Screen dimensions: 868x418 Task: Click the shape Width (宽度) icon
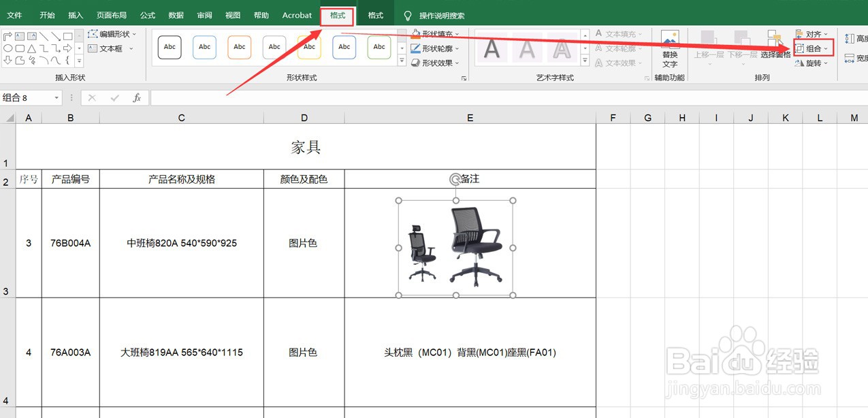tap(850, 58)
